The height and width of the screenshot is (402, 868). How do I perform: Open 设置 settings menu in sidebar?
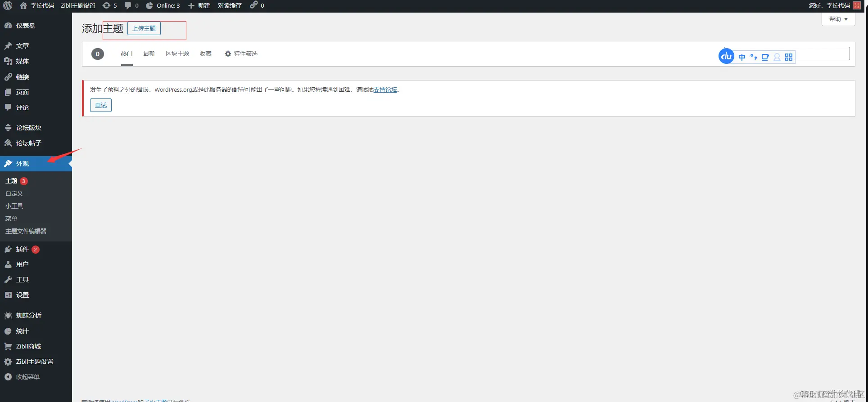[36, 295]
